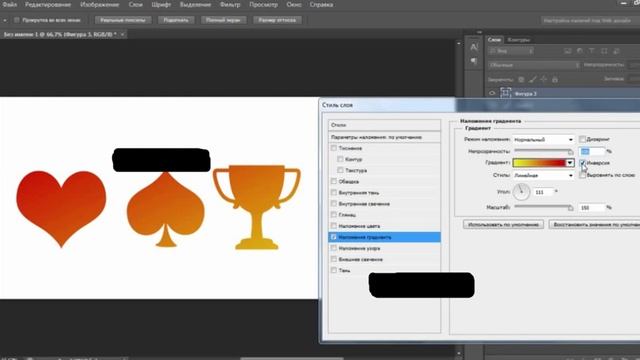Filter layers by pixel layer icon
640x360 pixels.
tap(568, 51)
